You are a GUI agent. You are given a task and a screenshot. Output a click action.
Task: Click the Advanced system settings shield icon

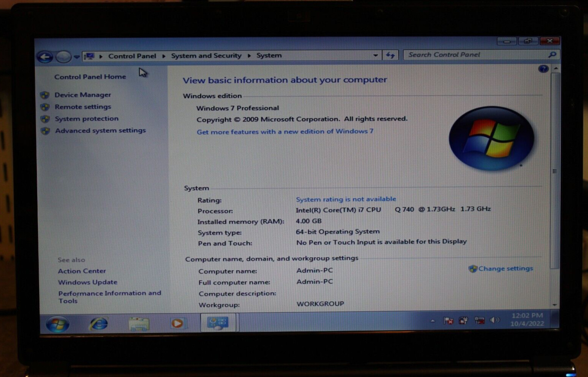pyautogui.click(x=45, y=131)
